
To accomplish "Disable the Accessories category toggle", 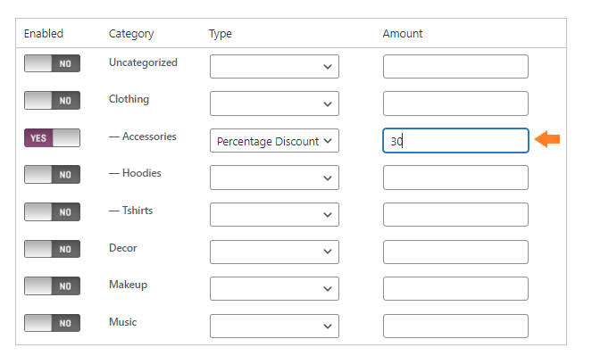I will 52,138.
